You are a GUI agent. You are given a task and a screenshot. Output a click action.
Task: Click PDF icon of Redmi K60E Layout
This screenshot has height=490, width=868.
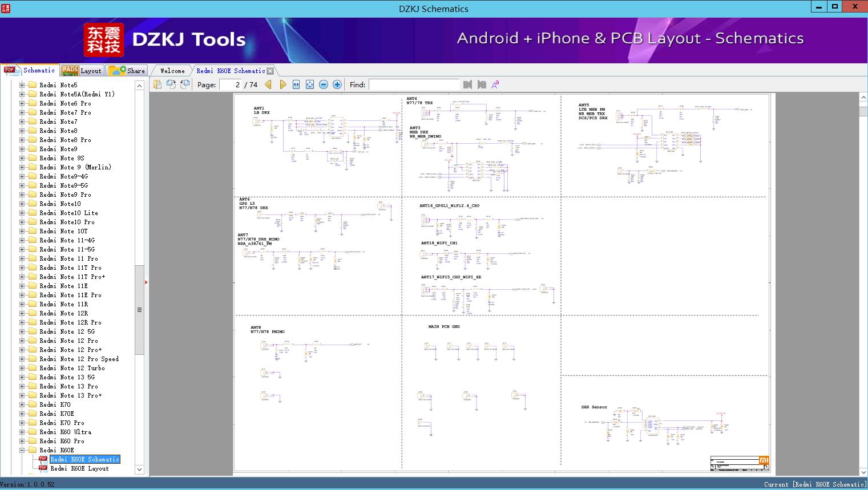pos(43,468)
